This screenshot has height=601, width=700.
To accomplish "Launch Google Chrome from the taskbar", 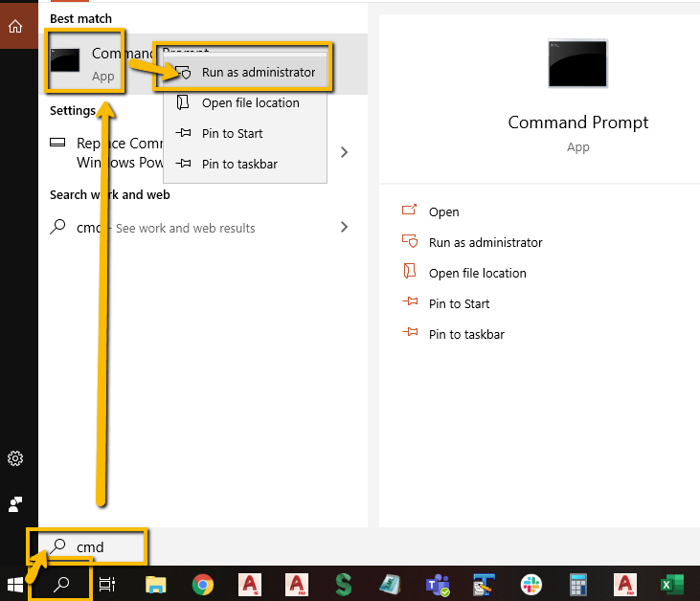I will pyautogui.click(x=203, y=585).
